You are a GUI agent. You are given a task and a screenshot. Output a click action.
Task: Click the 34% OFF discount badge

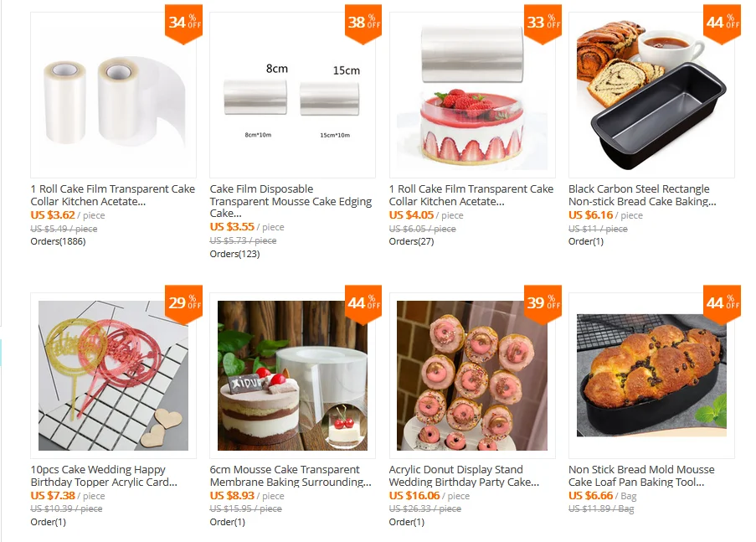pos(183,24)
